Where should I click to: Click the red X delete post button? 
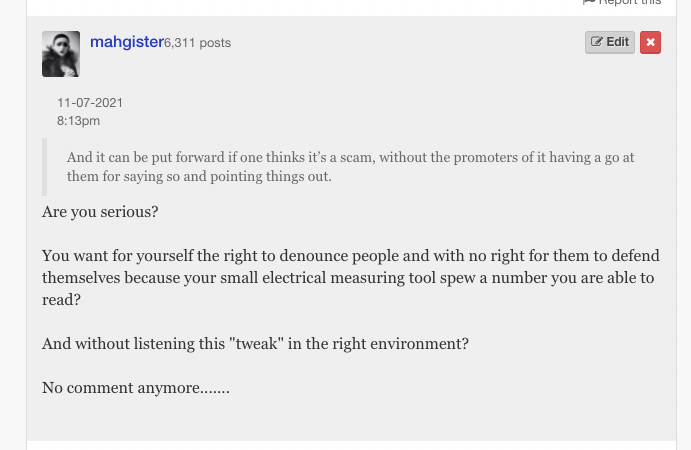pyautogui.click(x=650, y=42)
